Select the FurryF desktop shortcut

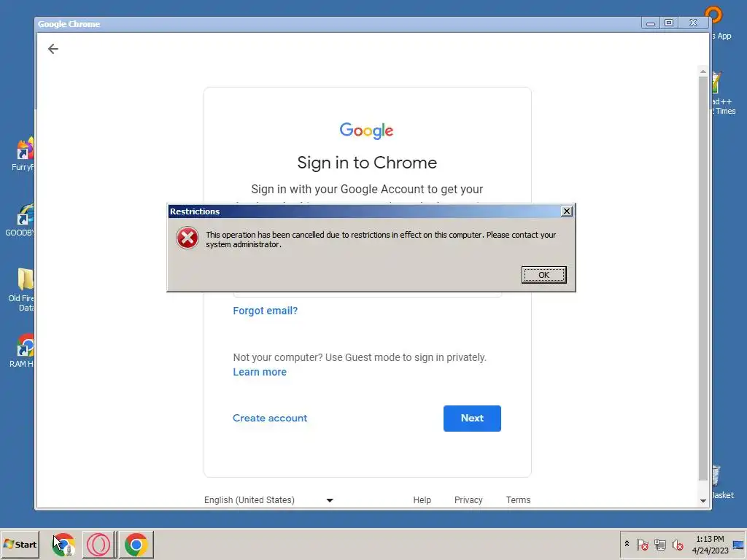pos(23,154)
